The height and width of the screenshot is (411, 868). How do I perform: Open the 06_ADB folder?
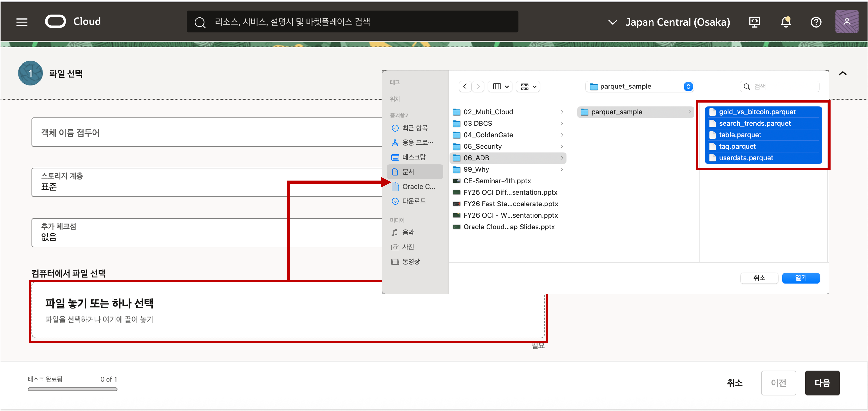508,158
